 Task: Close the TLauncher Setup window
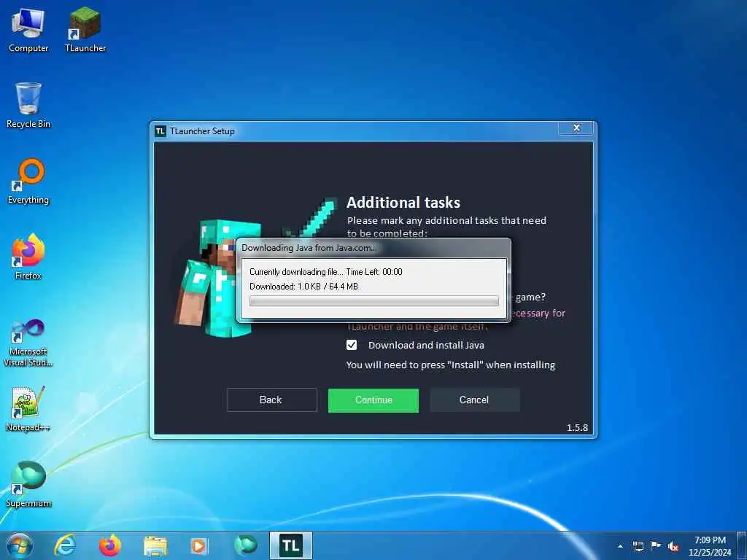pyautogui.click(x=576, y=128)
